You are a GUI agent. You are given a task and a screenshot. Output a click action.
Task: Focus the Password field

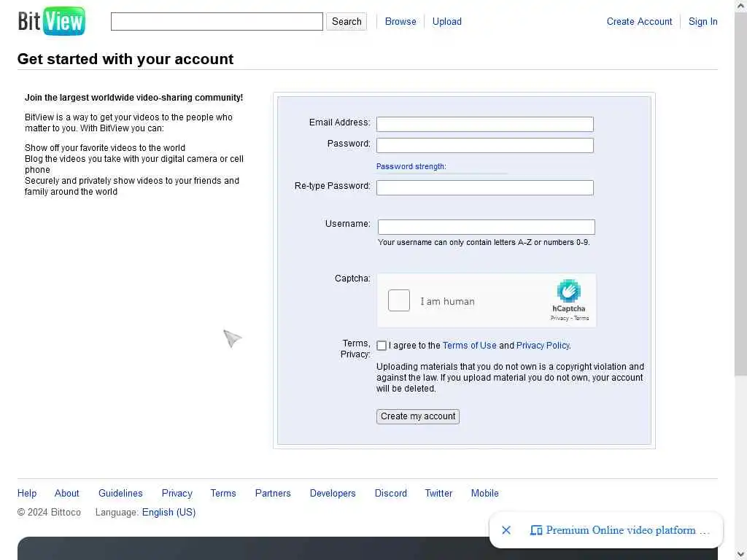click(x=485, y=145)
